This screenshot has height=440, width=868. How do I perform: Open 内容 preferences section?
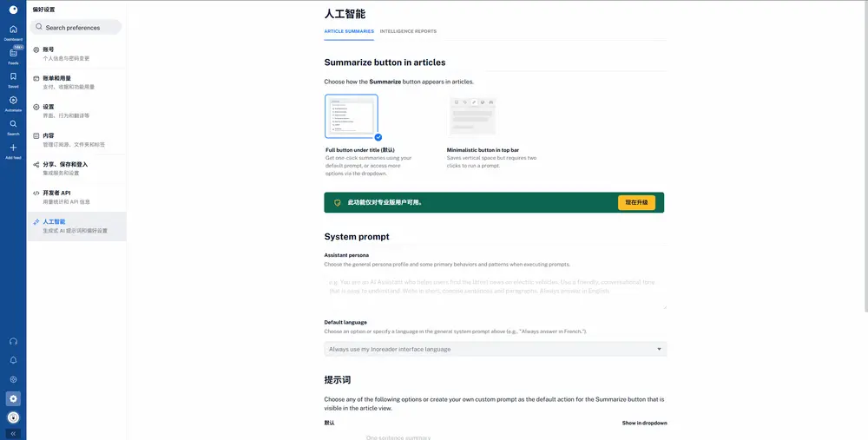click(x=76, y=140)
